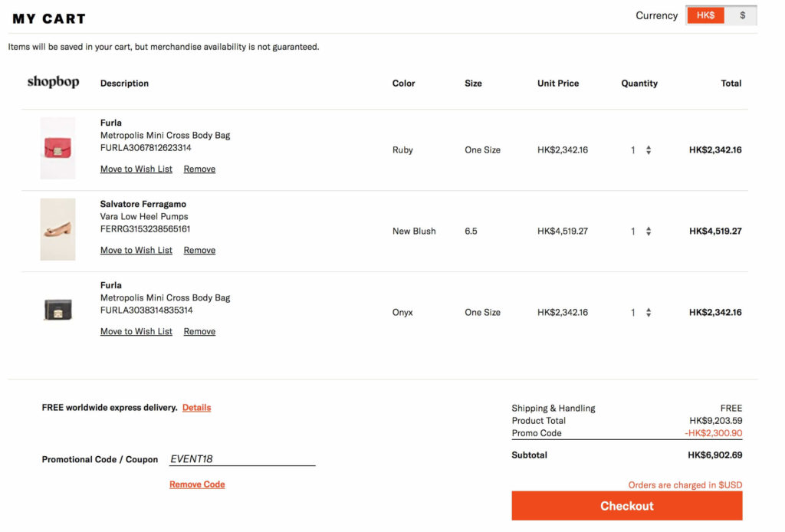The width and height of the screenshot is (785, 532).
Task: Click the New Blush color value
Action: point(414,232)
